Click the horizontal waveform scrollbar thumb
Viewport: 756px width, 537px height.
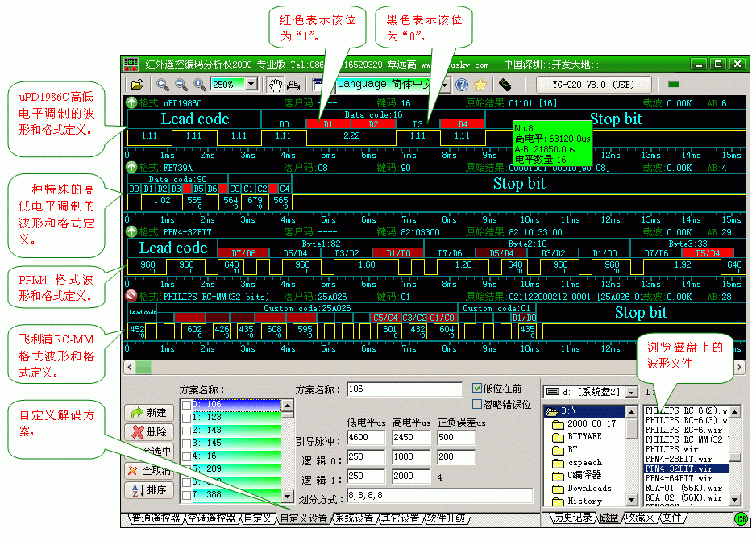point(143,368)
